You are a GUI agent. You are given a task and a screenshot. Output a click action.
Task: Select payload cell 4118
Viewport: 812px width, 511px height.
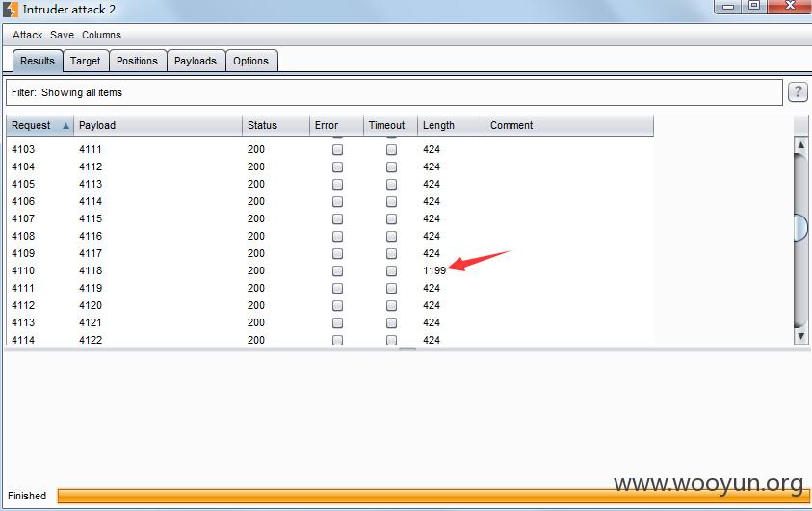coord(91,270)
